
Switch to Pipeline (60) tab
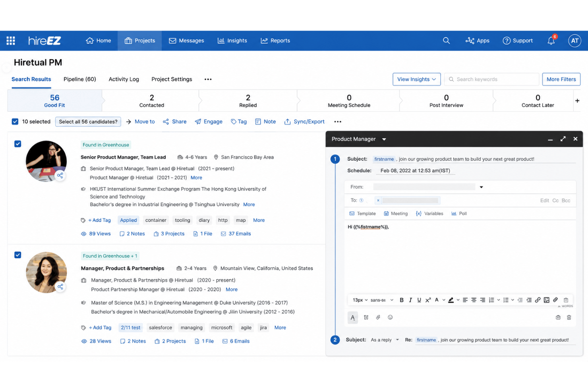(x=79, y=79)
